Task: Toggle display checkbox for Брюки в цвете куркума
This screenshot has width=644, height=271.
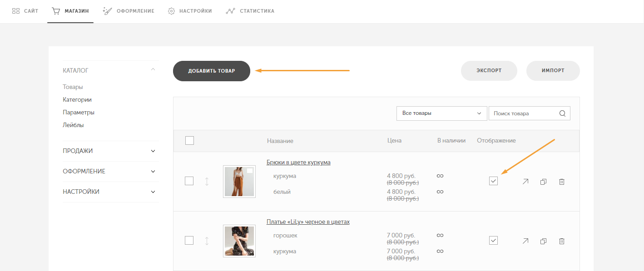Action: [x=494, y=181]
